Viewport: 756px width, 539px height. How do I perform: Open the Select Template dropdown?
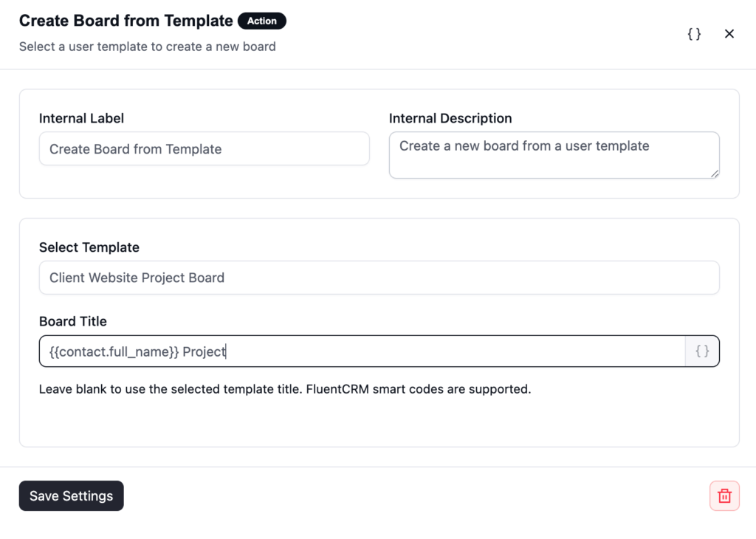[x=379, y=278]
